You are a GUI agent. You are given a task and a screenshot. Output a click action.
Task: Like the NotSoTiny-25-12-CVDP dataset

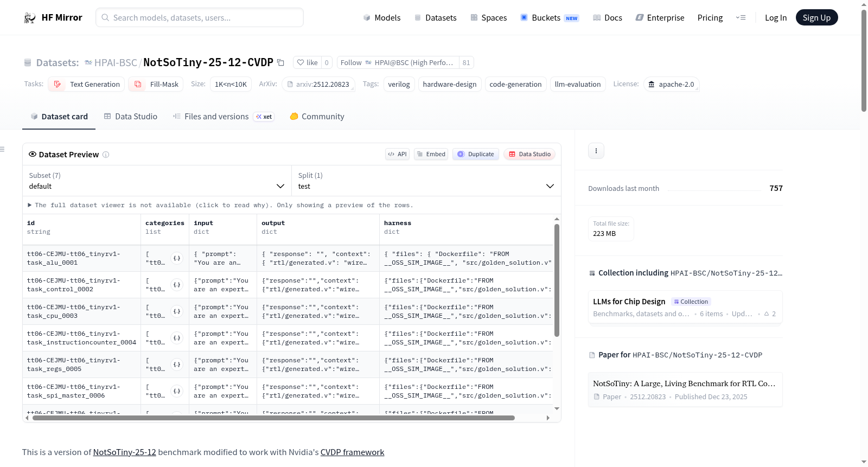pyautogui.click(x=307, y=62)
